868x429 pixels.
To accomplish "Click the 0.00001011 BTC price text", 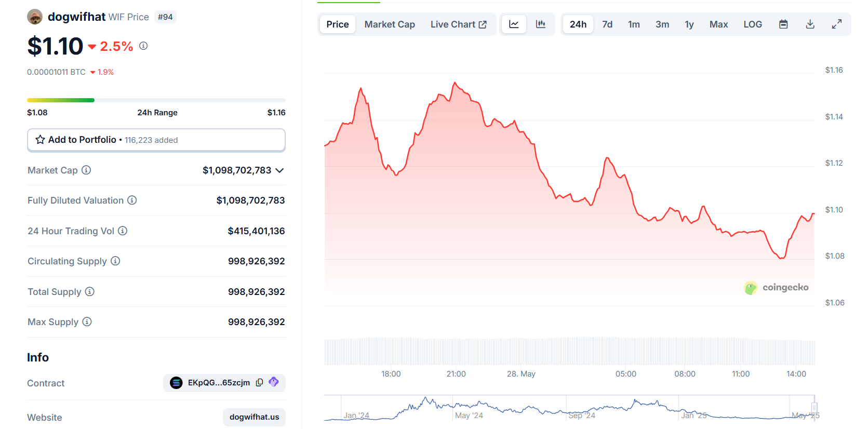I will point(56,72).
